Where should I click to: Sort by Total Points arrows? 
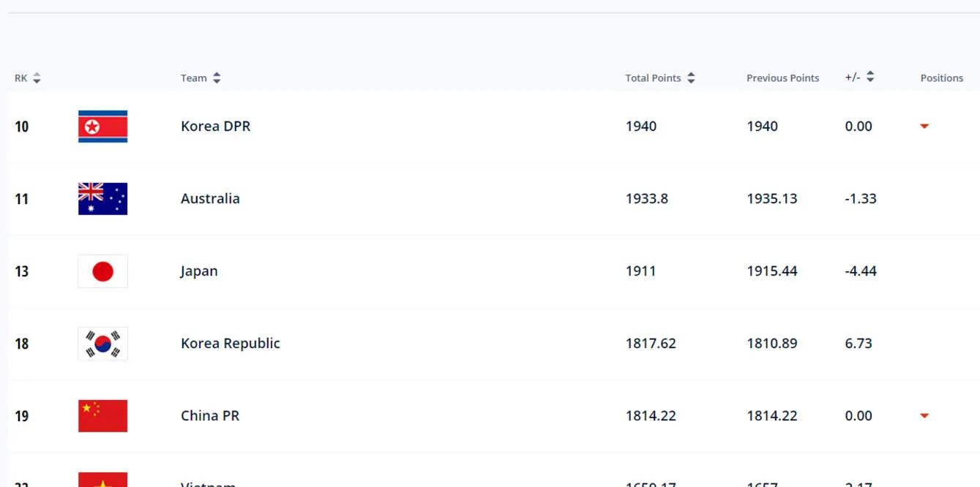point(691,78)
